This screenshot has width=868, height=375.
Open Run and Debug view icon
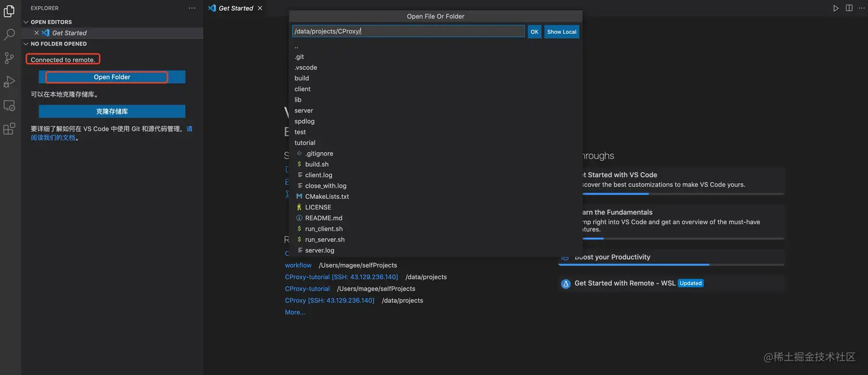pyautogui.click(x=9, y=82)
